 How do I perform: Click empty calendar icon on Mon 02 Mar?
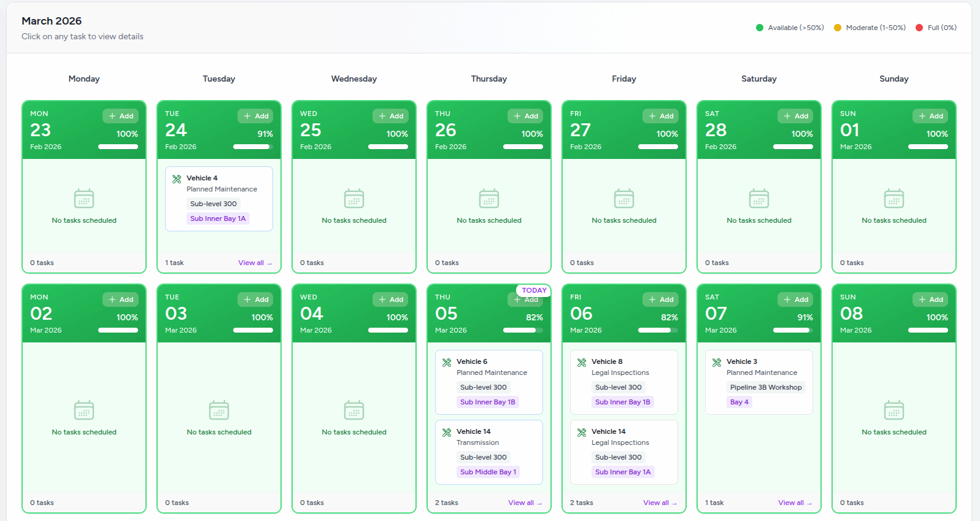click(x=84, y=410)
